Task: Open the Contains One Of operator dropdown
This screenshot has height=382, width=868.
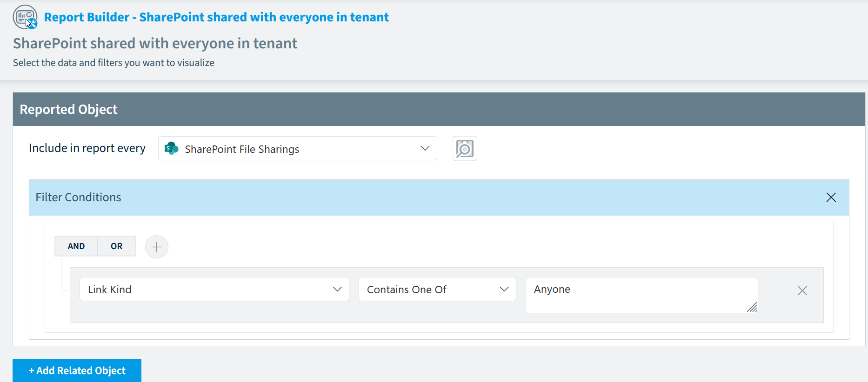Action: pos(437,289)
